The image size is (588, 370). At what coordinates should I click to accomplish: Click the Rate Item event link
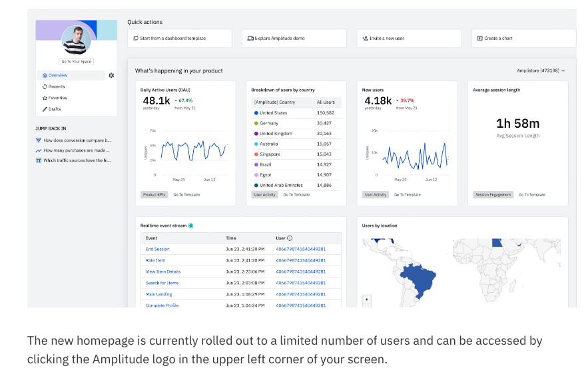[x=155, y=260]
